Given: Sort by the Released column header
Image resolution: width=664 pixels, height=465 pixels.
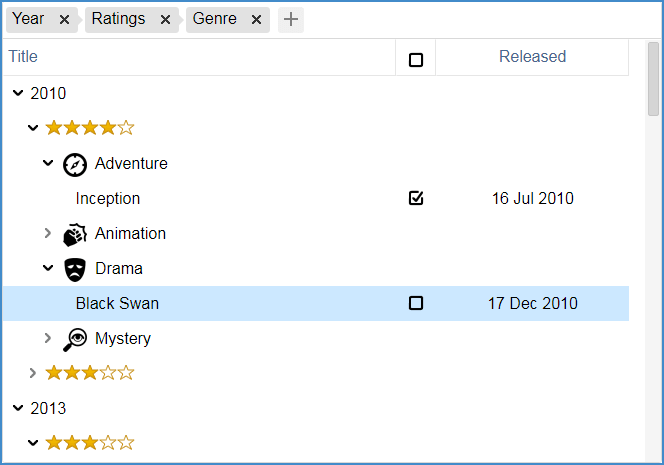Looking at the screenshot, I should click(532, 57).
